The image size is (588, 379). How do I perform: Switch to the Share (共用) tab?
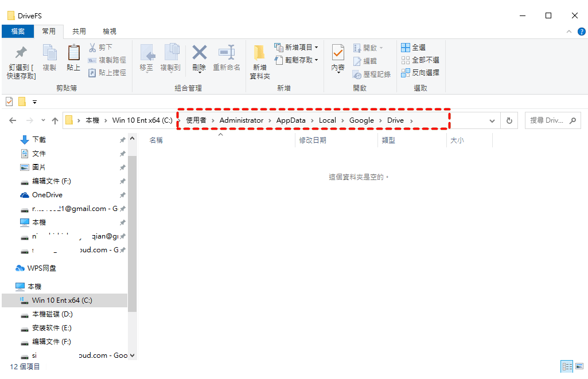coord(79,32)
